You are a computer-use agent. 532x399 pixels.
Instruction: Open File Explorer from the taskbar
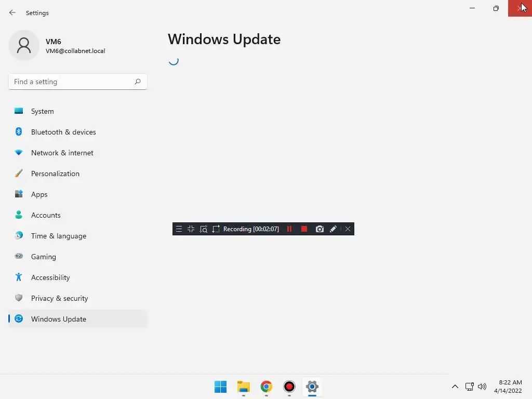244,387
